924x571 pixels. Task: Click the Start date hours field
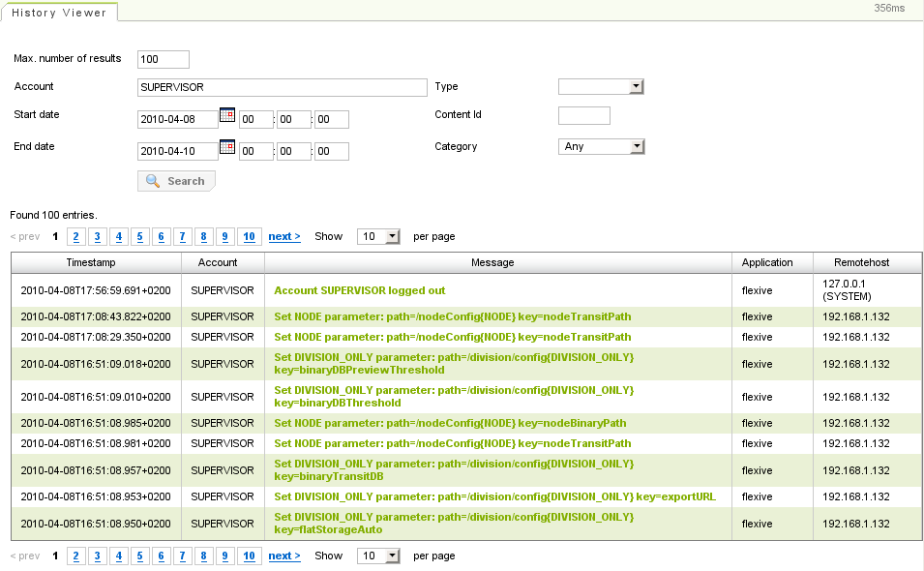[255, 119]
